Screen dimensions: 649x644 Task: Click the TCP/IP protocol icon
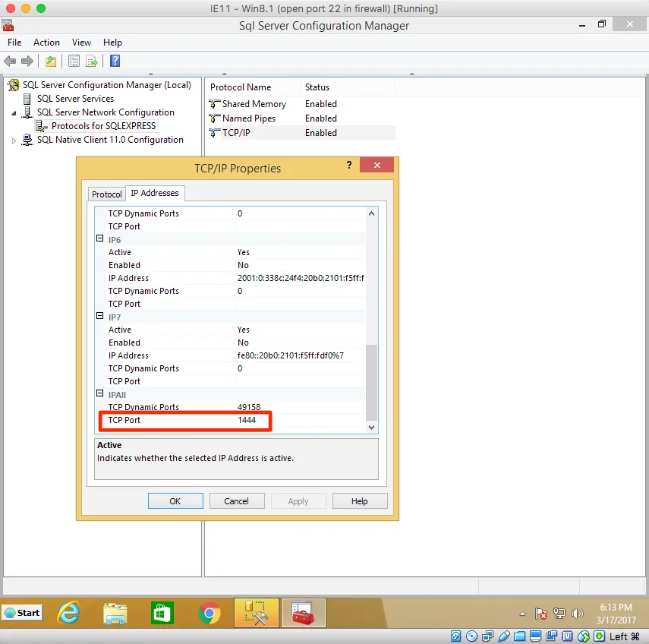[x=214, y=133]
